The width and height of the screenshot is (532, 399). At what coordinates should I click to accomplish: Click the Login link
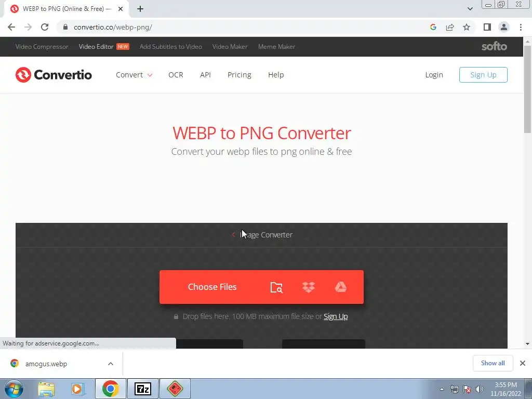(434, 75)
